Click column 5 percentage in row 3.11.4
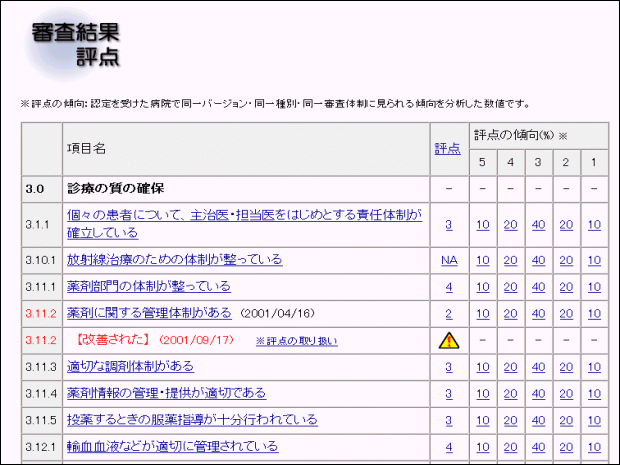 tap(483, 393)
